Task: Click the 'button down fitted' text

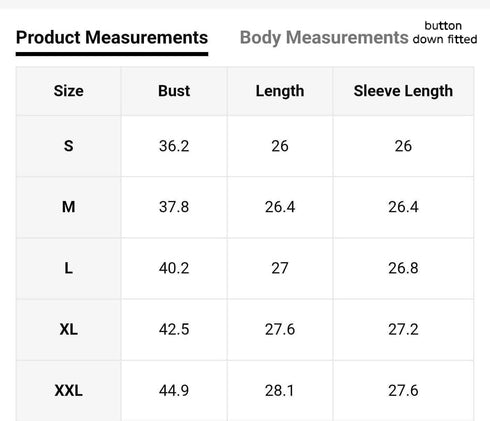Action: tap(445, 33)
